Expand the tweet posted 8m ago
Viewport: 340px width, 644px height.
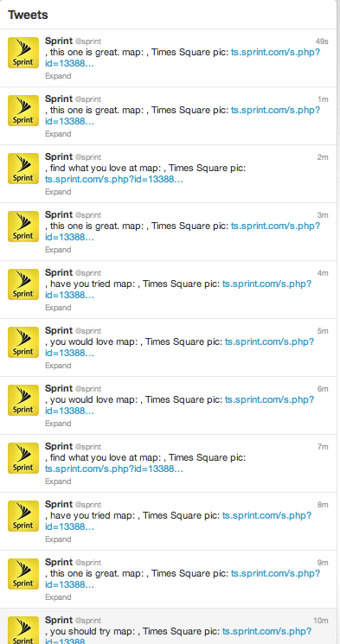(58, 539)
